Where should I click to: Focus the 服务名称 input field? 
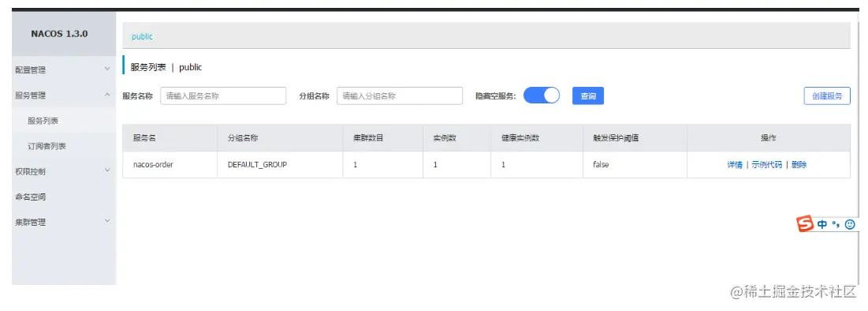tap(223, 96)
